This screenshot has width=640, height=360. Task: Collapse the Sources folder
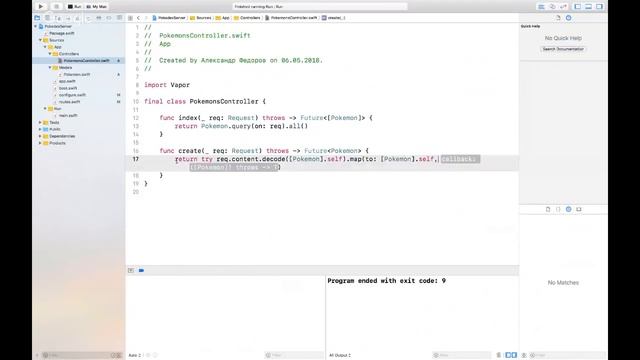pos(40,40)
